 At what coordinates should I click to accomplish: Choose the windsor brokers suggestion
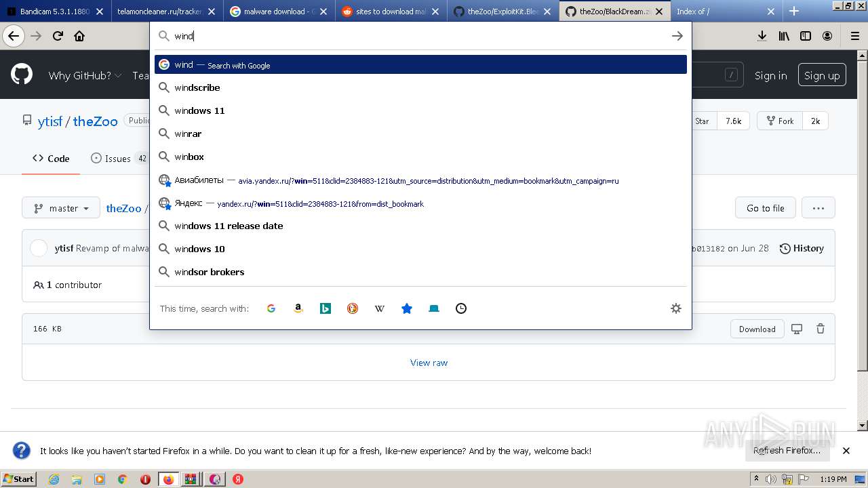[420, 272]
